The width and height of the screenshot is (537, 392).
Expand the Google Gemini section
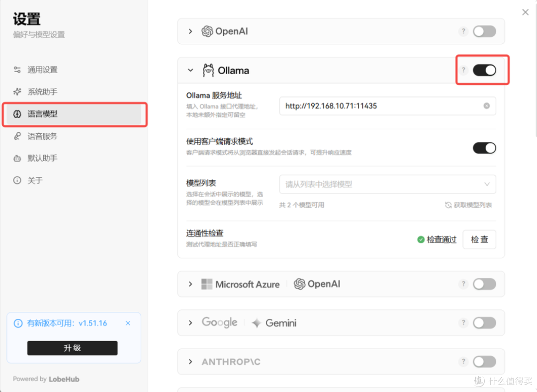[190, 323]
